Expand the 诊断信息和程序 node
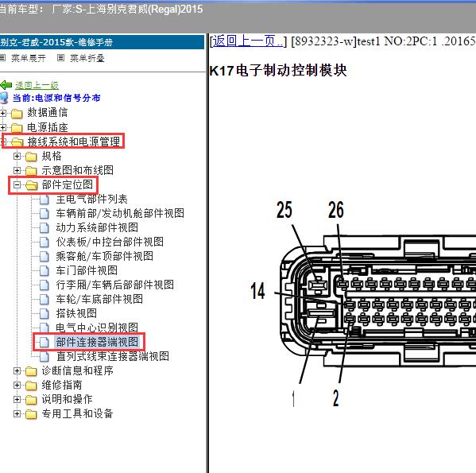The height and width of the screenshot is (473, 476). pyautogui.click(x=17, y=370)
